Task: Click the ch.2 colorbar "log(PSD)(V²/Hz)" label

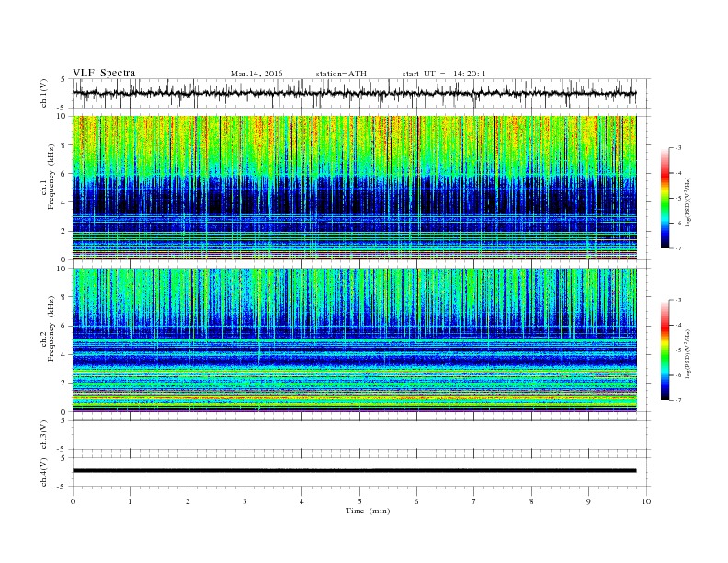Action: click(x=688, y=354)
